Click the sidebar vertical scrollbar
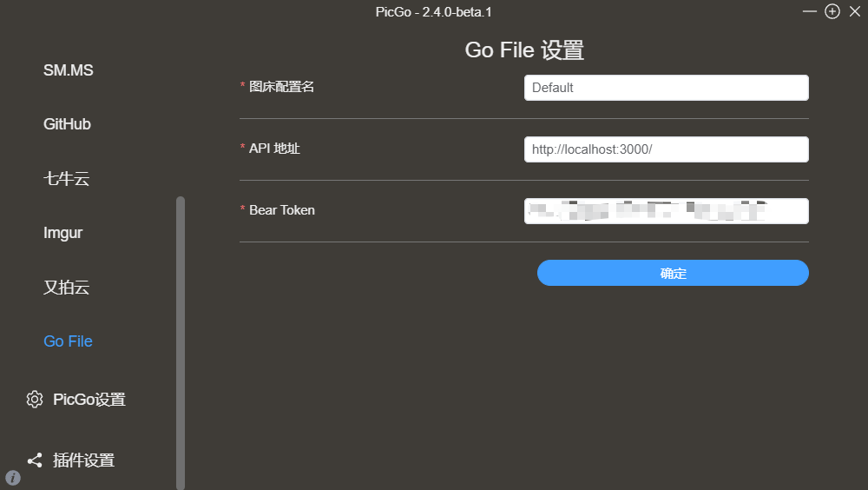Screen dimensions: 868x490 pyautogui.click(x=181, y=342)
